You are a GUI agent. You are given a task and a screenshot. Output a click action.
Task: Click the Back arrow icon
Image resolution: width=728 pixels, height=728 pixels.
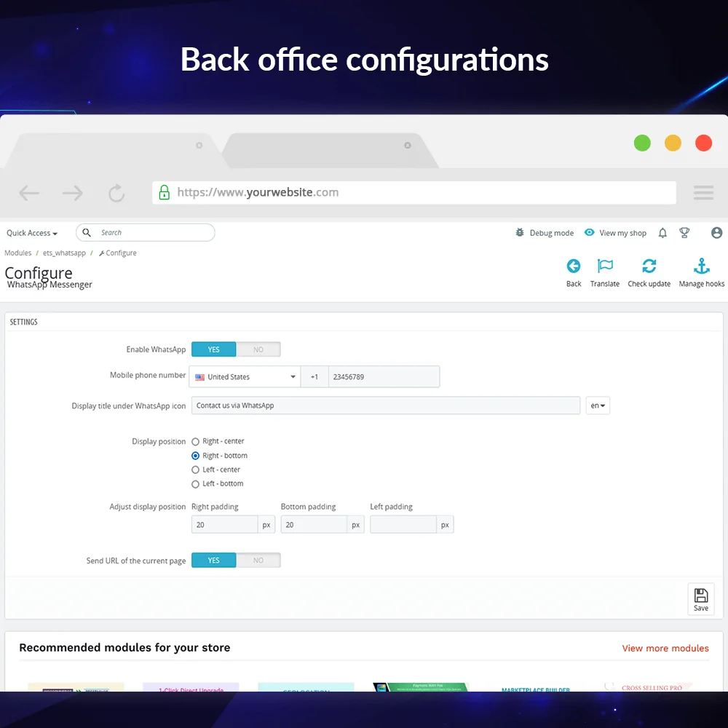tap(574, 266)
